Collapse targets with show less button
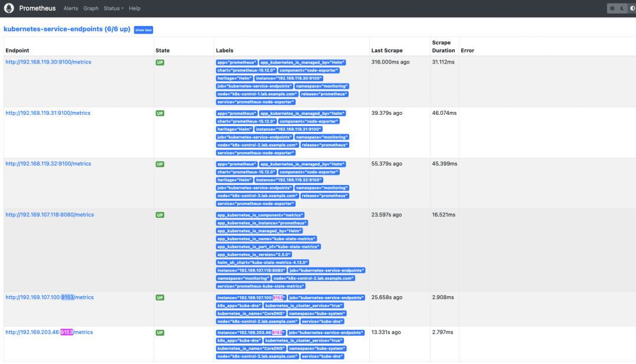Viewport: 636px width, 364px height. [x=144, y=30]
